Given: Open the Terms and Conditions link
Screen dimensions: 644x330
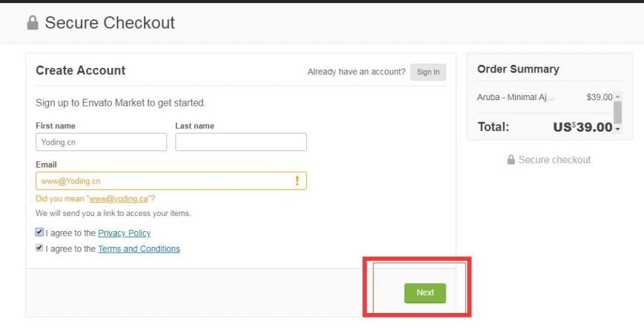Looking at the screenshot, I should [139, 249].
